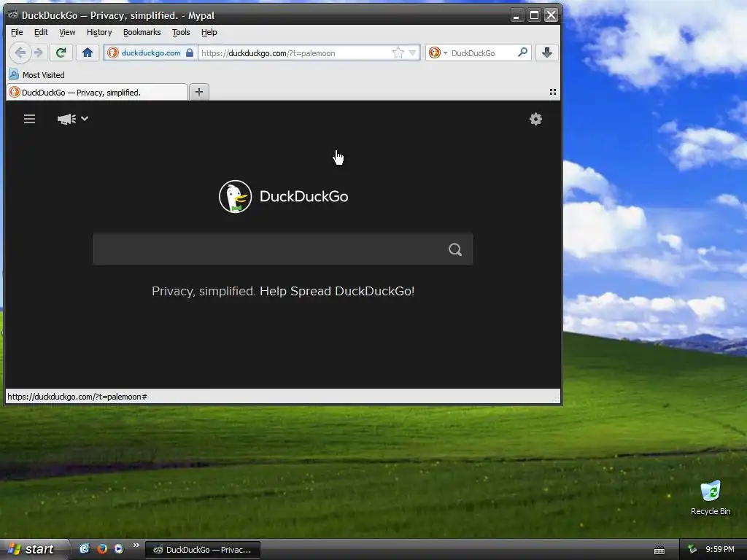This screenshot has width=747, height=560.
Task: Open the Help menu
Action: [x=209, y=32]
